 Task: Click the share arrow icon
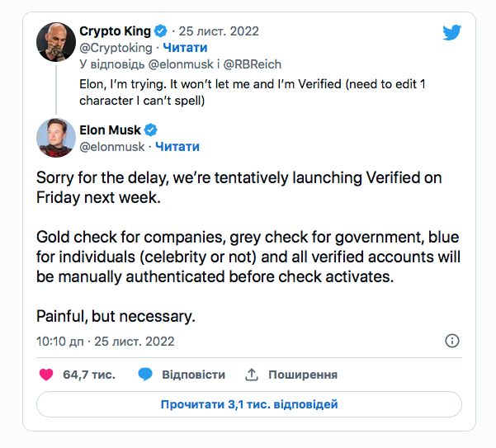pos(252,375)
